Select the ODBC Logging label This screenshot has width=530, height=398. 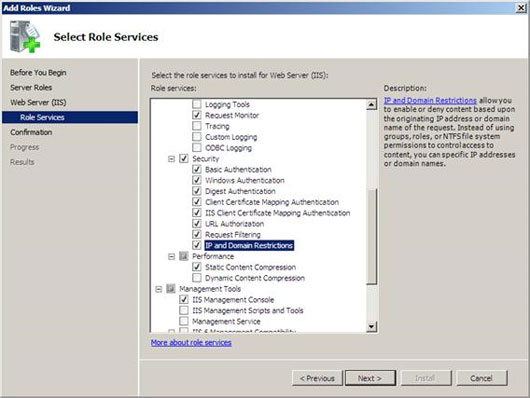228,148
